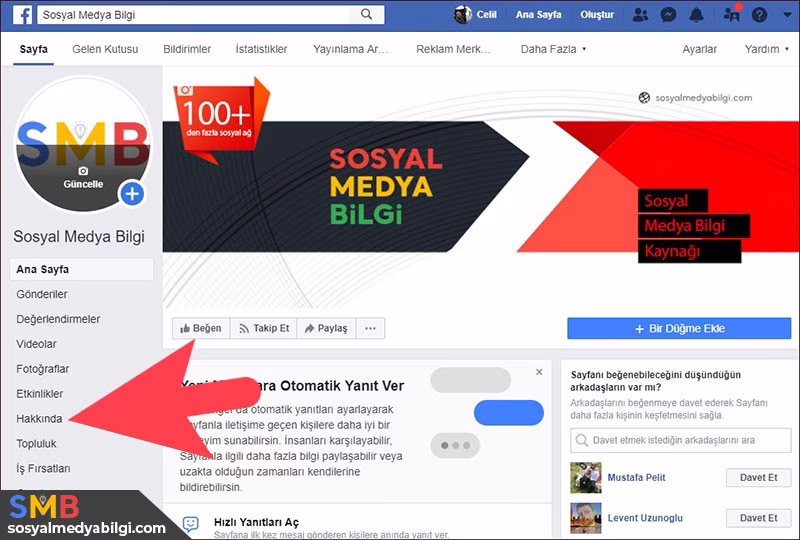The image size is (800, 540).
Task: Click Davet Et next to Levent Uzunoglu
Action: [759, 518]
